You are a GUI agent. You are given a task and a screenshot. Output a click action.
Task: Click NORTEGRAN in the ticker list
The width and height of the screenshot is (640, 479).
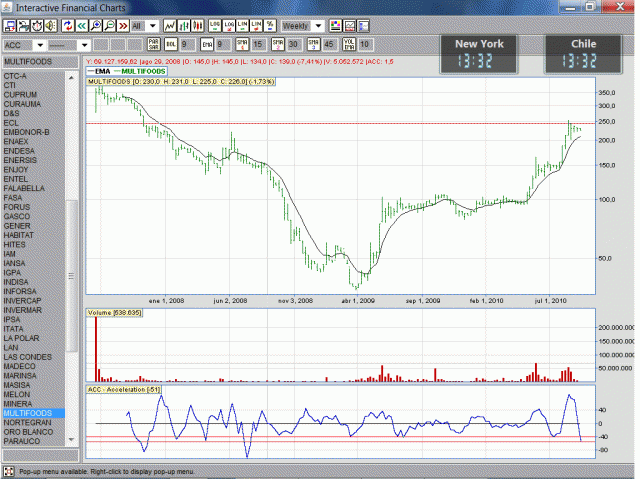27,422
